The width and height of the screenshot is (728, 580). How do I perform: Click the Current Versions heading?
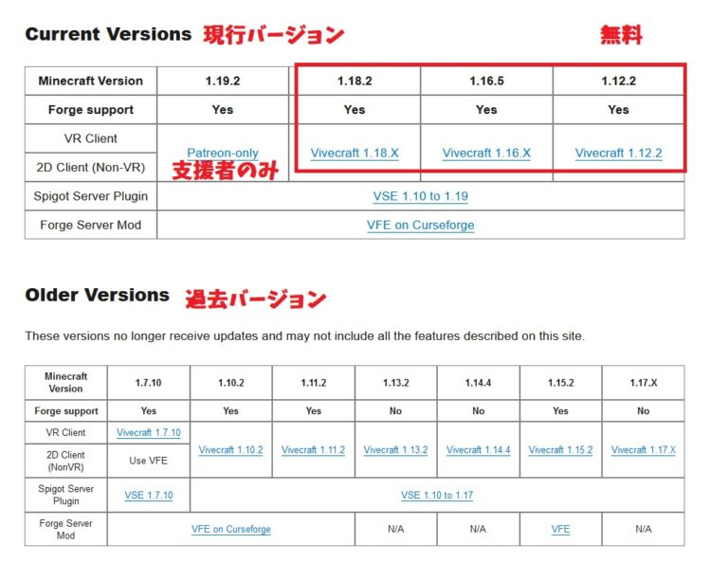pyautogui.click(x=108, y=34)
